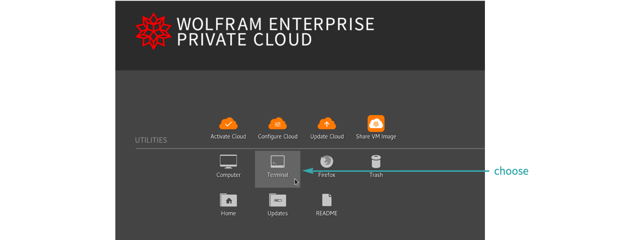Launch the Firefox browser icon
This screenshot has height=240, width=644.
(x=327, y=161)
